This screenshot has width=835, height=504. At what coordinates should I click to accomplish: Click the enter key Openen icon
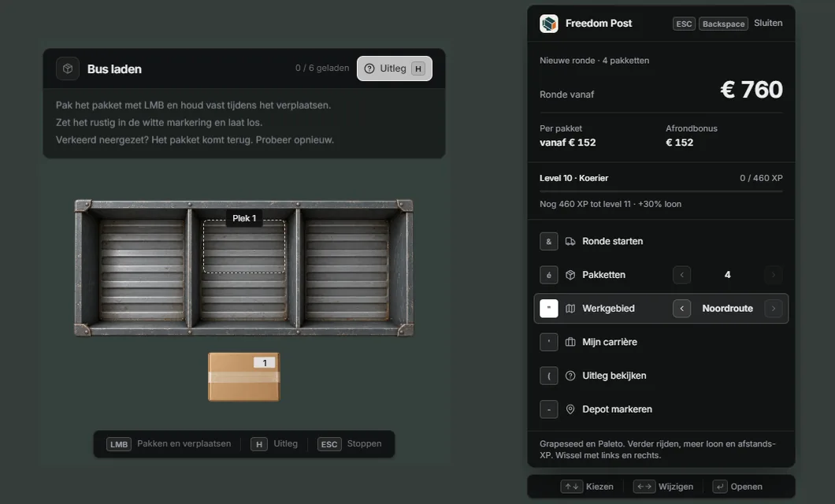click(719, 487)
